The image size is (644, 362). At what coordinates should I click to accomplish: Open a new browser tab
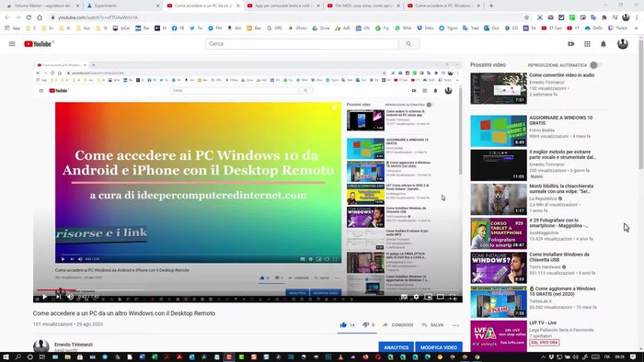(491, 6)
